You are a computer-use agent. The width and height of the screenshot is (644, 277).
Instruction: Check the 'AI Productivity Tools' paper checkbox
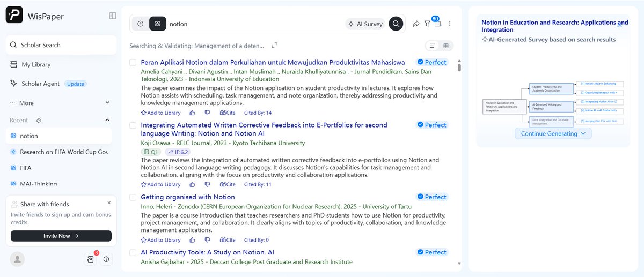133,252
